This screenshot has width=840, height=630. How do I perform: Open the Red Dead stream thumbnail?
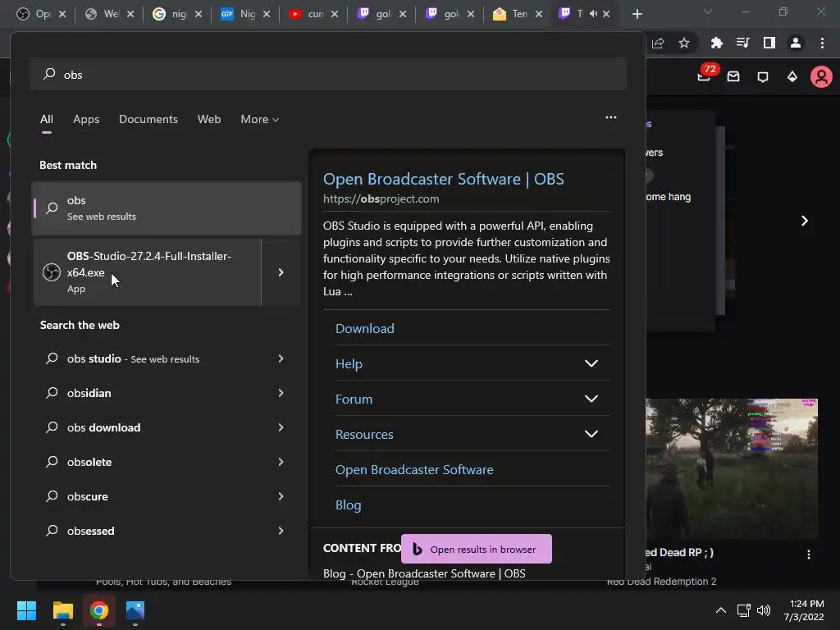732,468
